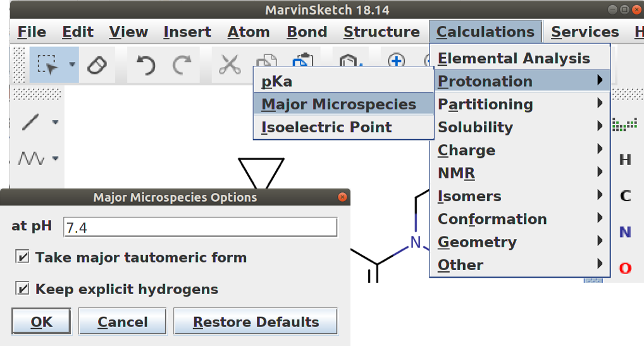Open the Bond menu
Image resolution: width=644 pixels, height=346 pixels.
point(307,32)
